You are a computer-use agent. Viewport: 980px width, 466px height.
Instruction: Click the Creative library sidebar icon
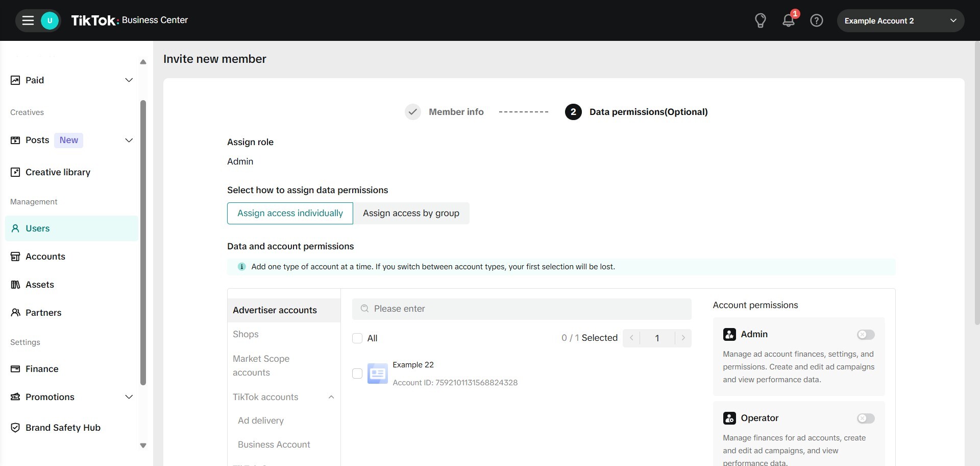pos(15,172)
